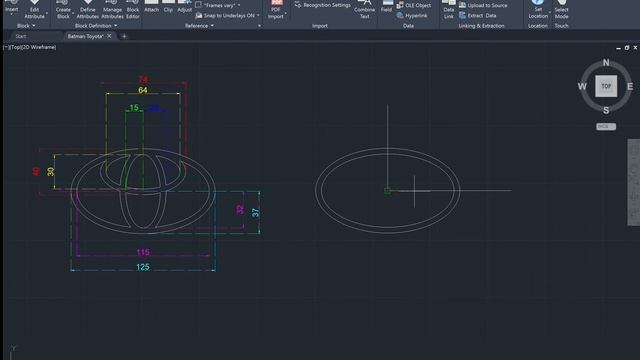
Task: Expand the Block Definition panel
Action: coord(96,26)
